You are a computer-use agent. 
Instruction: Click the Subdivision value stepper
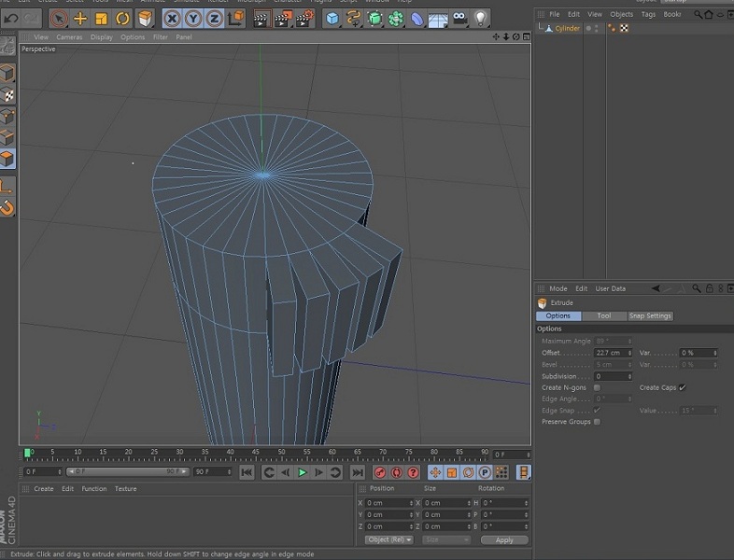(x=629, y=376)
